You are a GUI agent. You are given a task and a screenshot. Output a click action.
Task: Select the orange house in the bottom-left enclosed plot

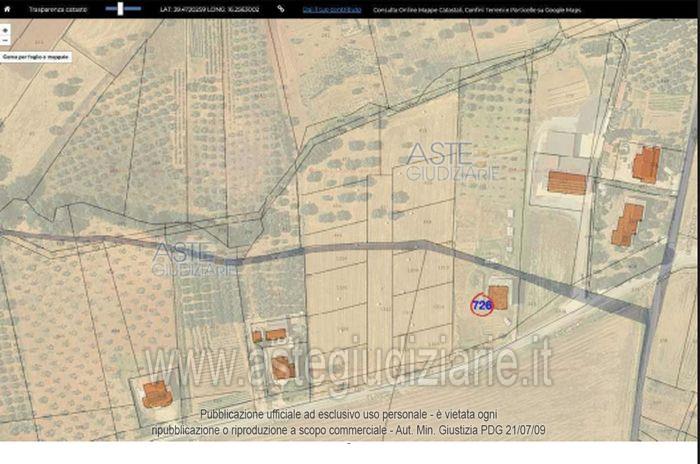point(157,394)
